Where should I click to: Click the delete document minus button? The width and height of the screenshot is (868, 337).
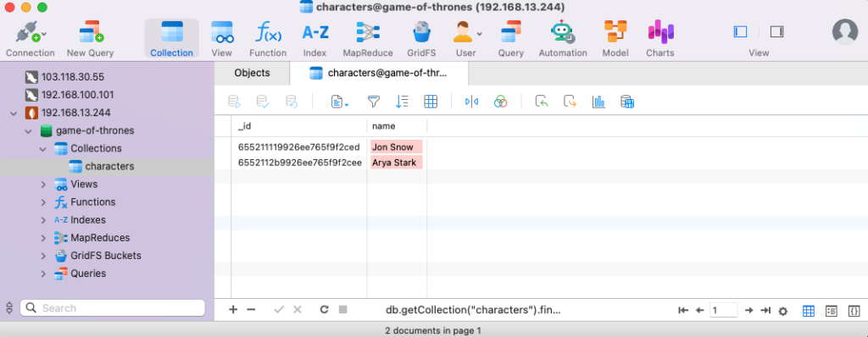click(251, 310)
